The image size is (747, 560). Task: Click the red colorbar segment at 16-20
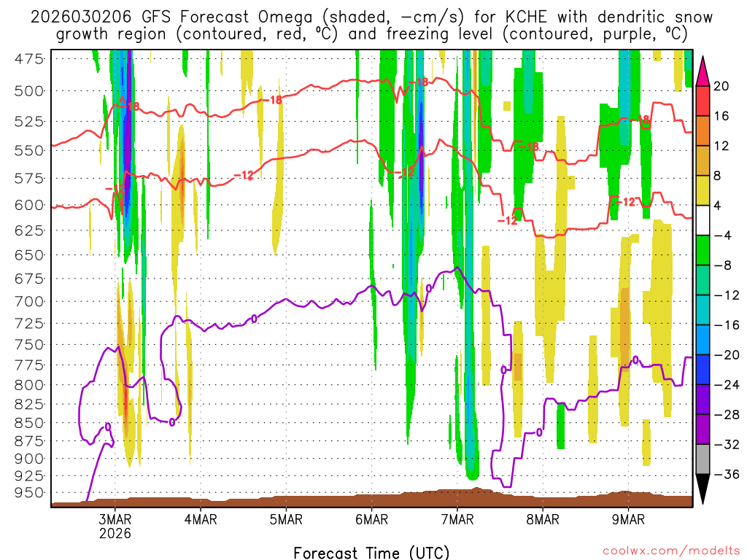click(703, 101)
